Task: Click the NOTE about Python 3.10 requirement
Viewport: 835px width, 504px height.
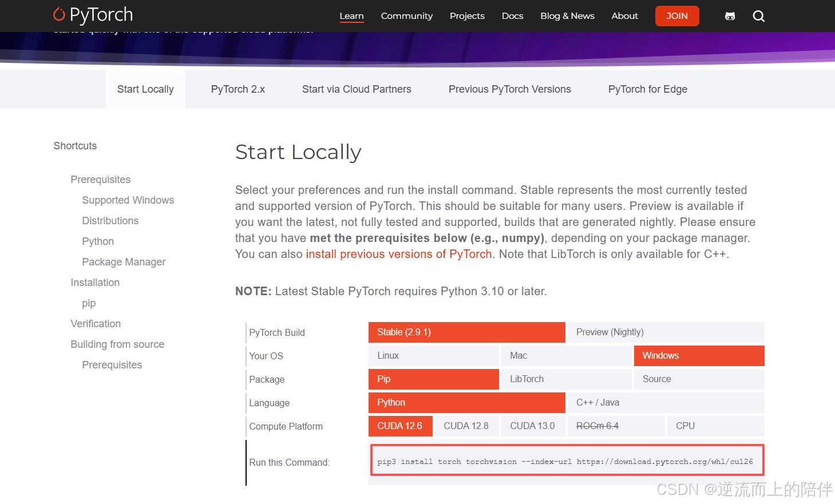Action: click(x=391, y=291)
